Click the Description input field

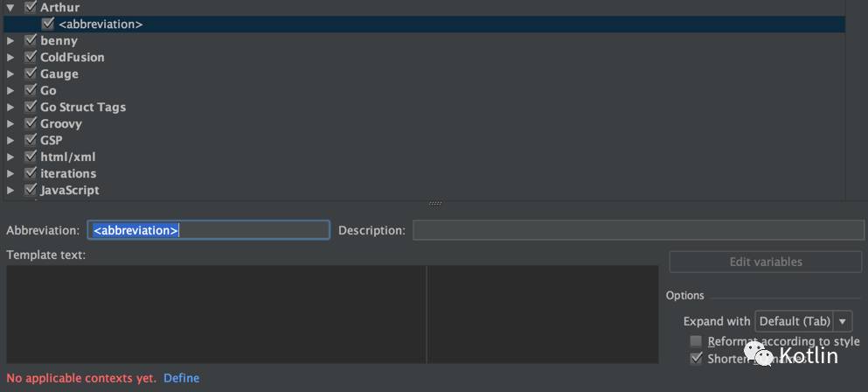pyautogui.click(x=638, y=230)
